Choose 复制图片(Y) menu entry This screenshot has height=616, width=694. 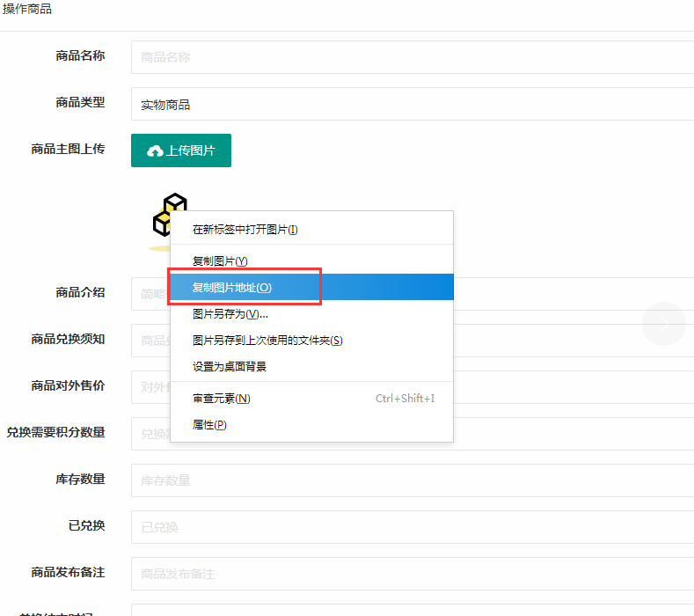(311, 260)
